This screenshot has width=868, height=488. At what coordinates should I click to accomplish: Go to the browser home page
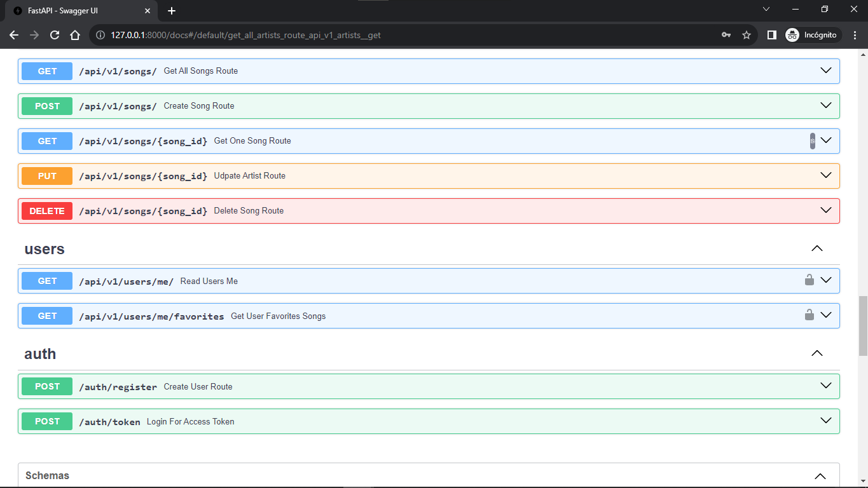(75, 35)
